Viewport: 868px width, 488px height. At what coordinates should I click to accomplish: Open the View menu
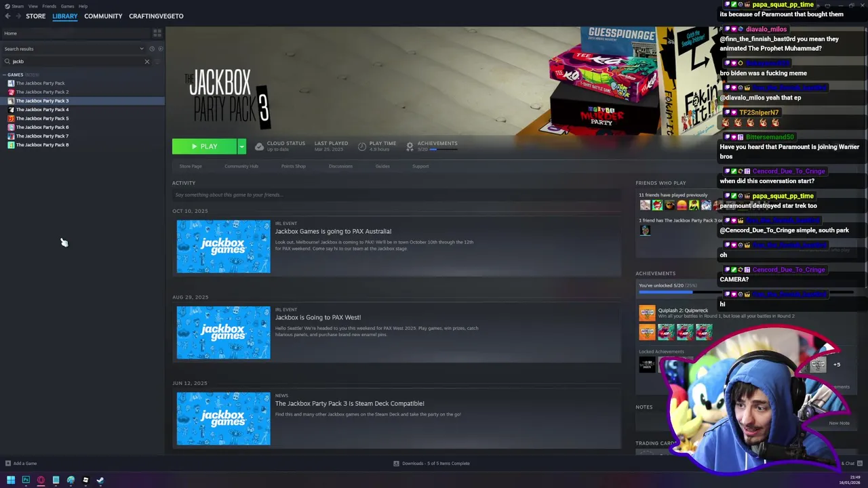click(33, 6)
